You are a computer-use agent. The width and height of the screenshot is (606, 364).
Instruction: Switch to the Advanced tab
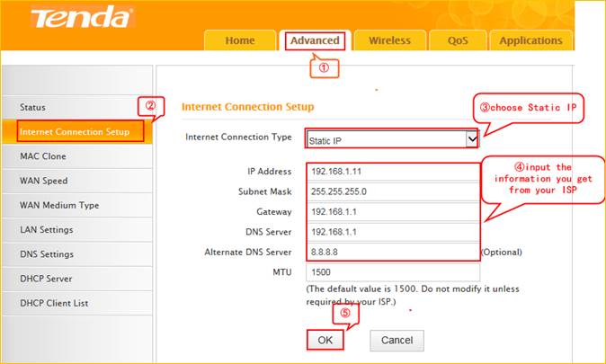[315, 40]
